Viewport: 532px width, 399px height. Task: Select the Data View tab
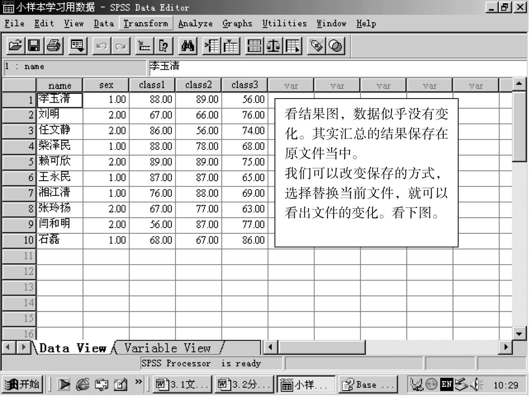[x=73, y=348]
